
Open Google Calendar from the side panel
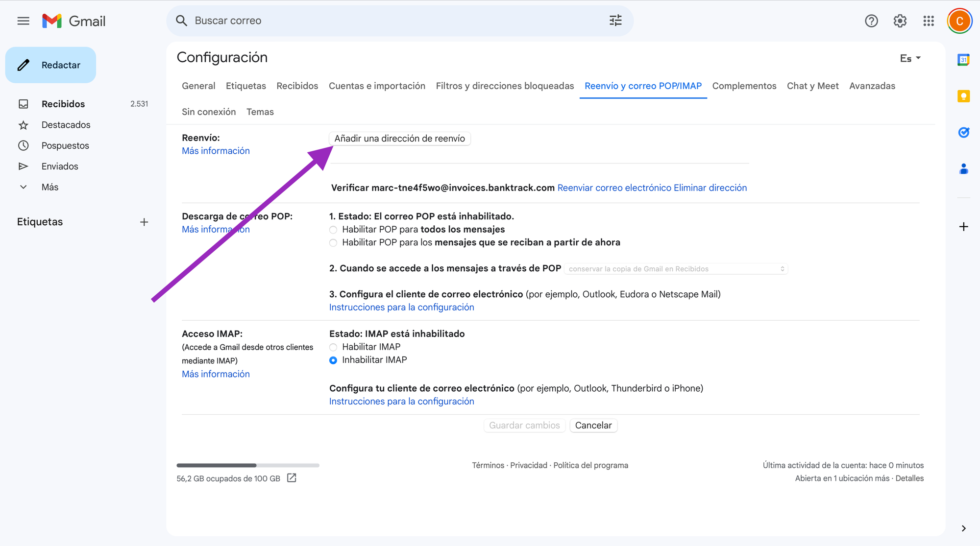[x=963, y=60]
